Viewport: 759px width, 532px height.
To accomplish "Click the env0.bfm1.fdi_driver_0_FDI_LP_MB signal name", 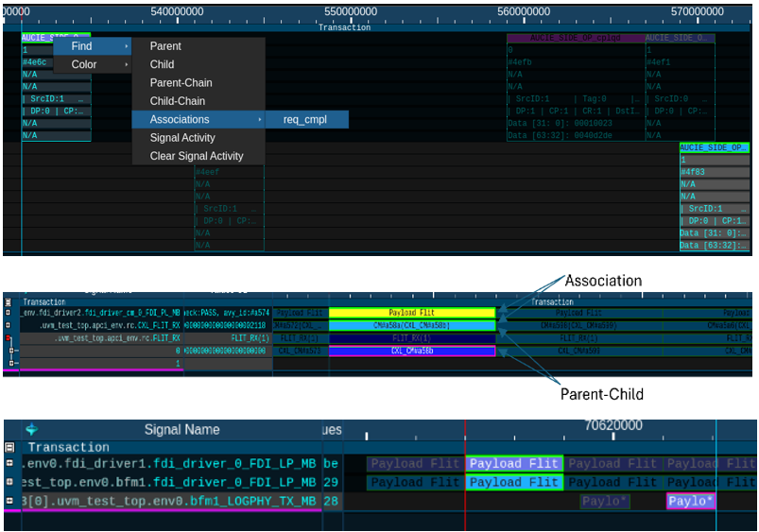I will [x=169, y=483].
